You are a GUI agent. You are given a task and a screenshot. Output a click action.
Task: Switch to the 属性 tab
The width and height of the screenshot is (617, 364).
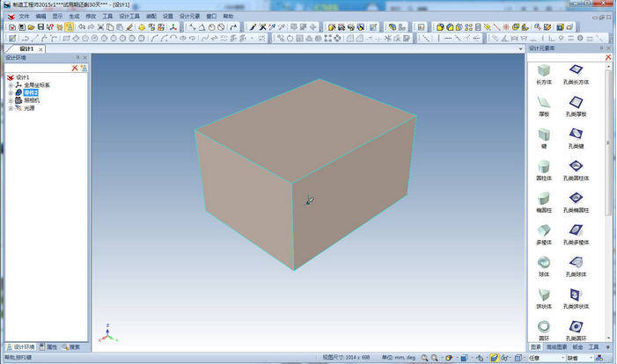50,347
